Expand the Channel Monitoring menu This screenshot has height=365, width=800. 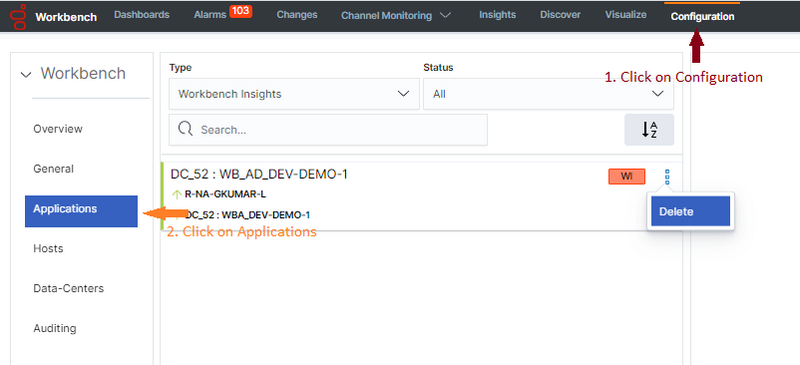pyautogui.click(x=396, y=16)
